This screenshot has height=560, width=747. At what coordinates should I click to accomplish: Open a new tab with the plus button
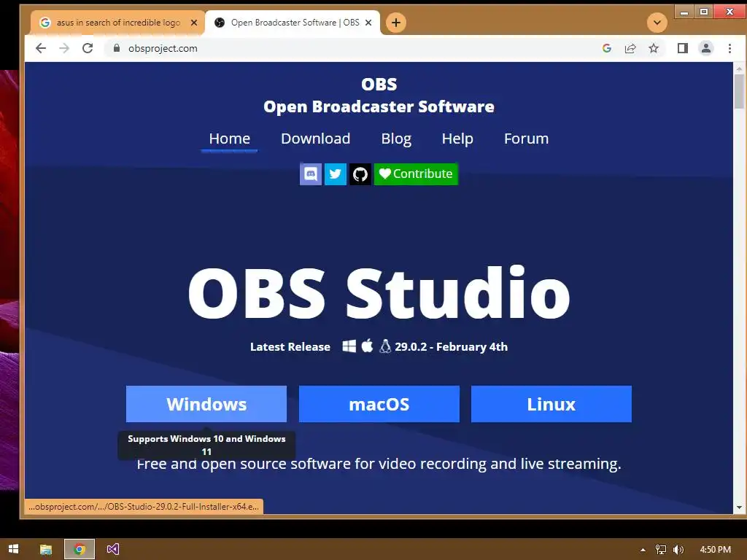point(396,23)
